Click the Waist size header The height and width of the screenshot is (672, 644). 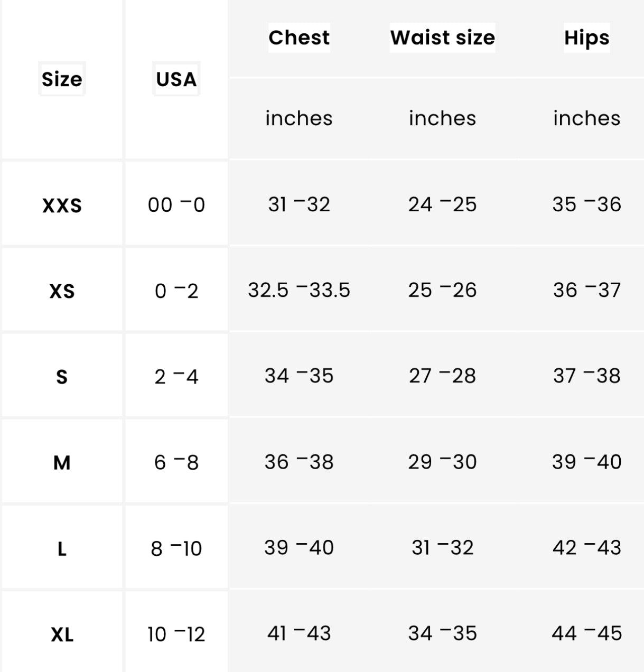(442, 38)
